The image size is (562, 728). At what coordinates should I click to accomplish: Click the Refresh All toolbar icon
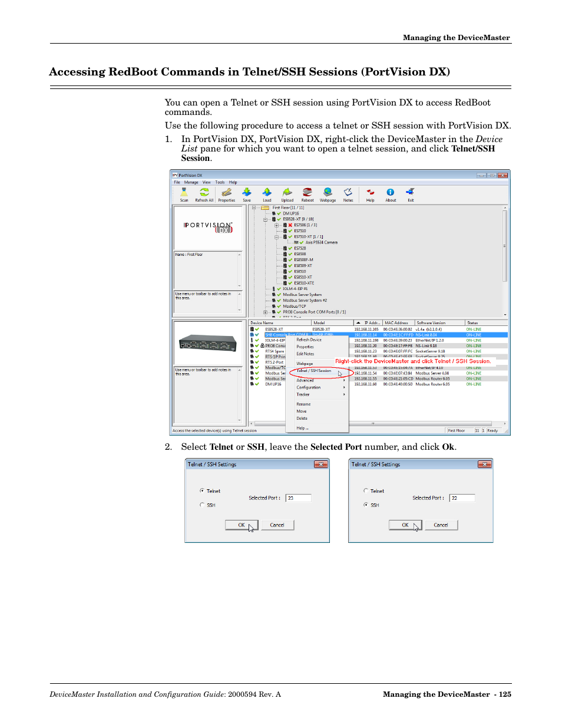pyautogui.click(x=204, y=195)
